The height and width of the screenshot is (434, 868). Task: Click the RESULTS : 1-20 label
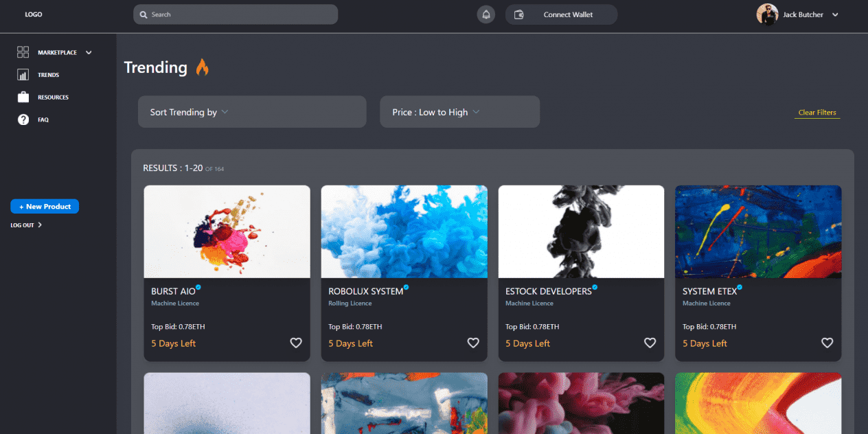[x=172, y=168]
